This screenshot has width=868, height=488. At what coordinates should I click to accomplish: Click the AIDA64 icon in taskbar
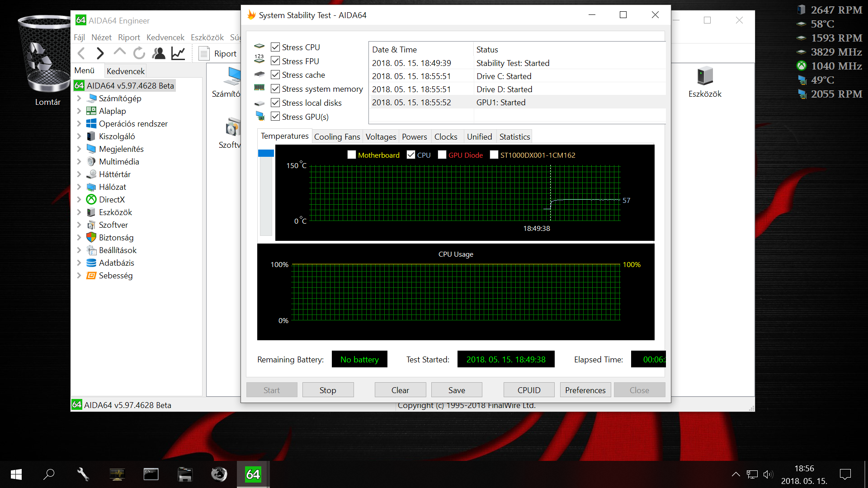point(253,474)
